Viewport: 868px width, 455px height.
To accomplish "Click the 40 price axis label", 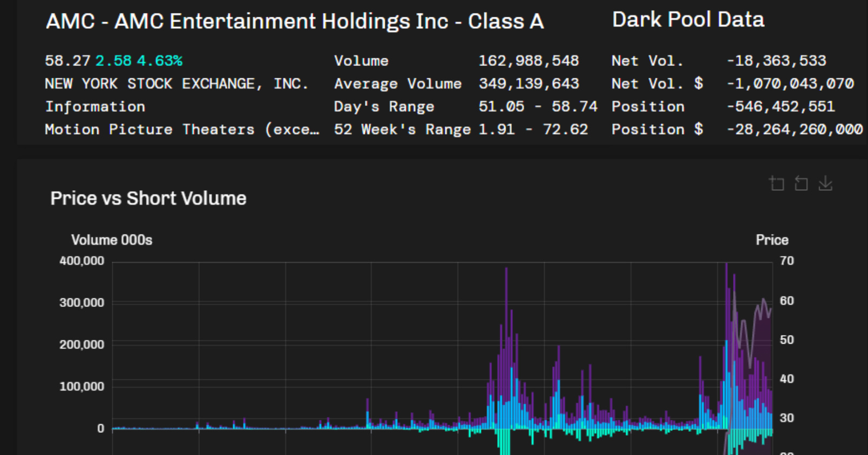I will (x=787, y=379).
